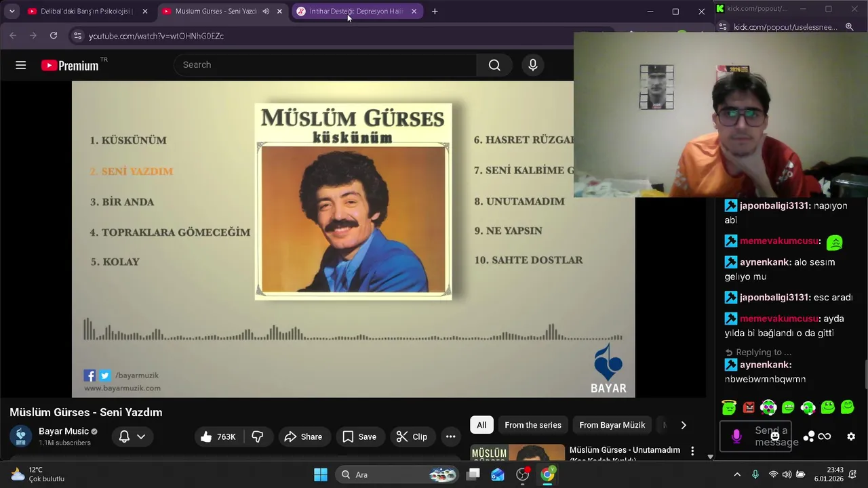Open taskbar volume control
The image size is (868, 488).
click(787, 474)
